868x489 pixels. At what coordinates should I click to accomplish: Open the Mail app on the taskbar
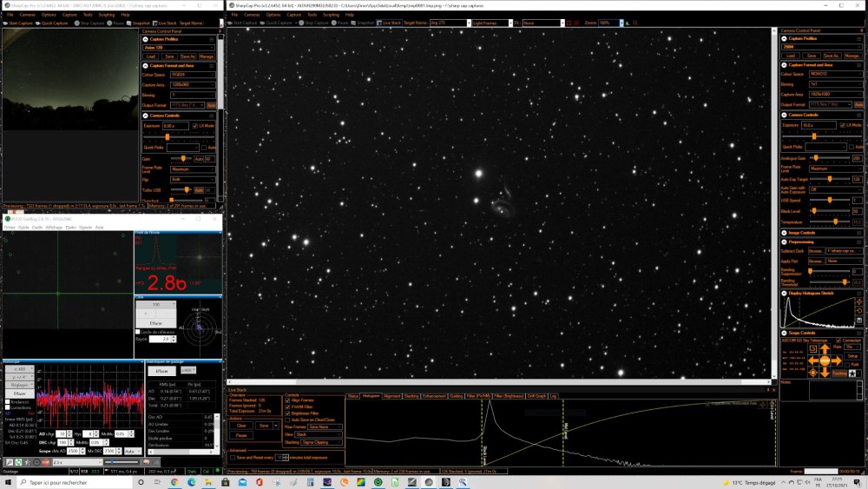(242, 482)
